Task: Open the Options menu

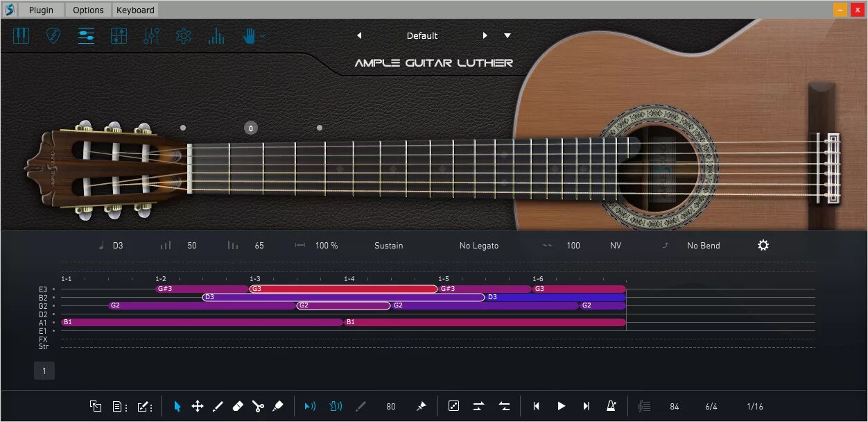Action: tap(88, 10)
